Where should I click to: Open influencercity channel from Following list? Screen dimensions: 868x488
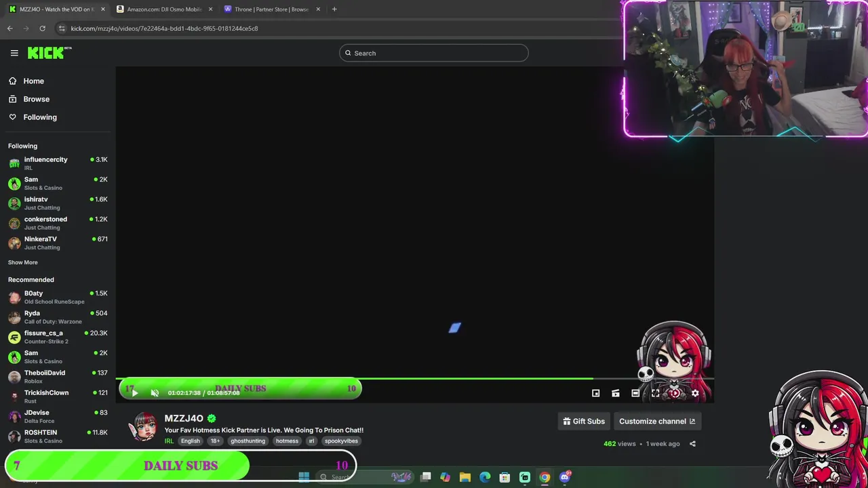click(x=58, y=163)
